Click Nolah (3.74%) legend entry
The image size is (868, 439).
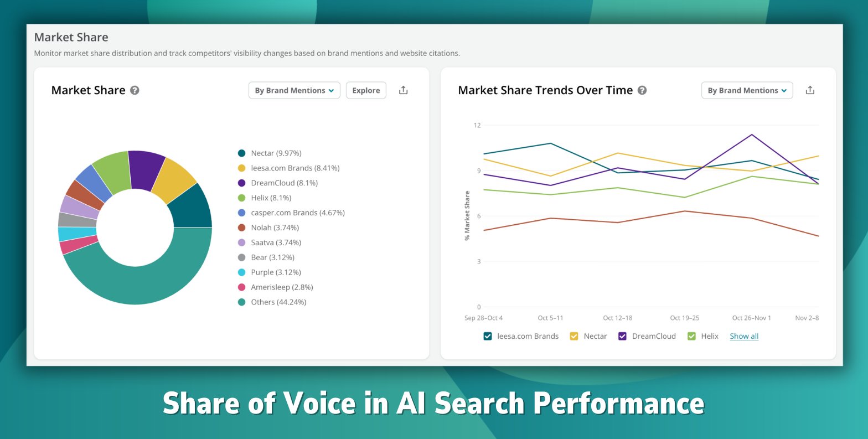(x=268, y=228)
